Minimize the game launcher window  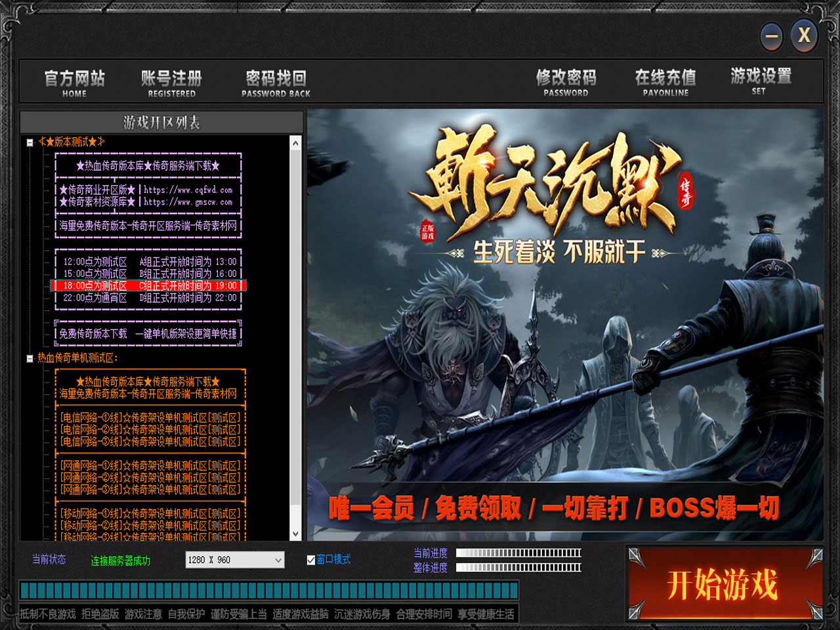pos(772,37)
